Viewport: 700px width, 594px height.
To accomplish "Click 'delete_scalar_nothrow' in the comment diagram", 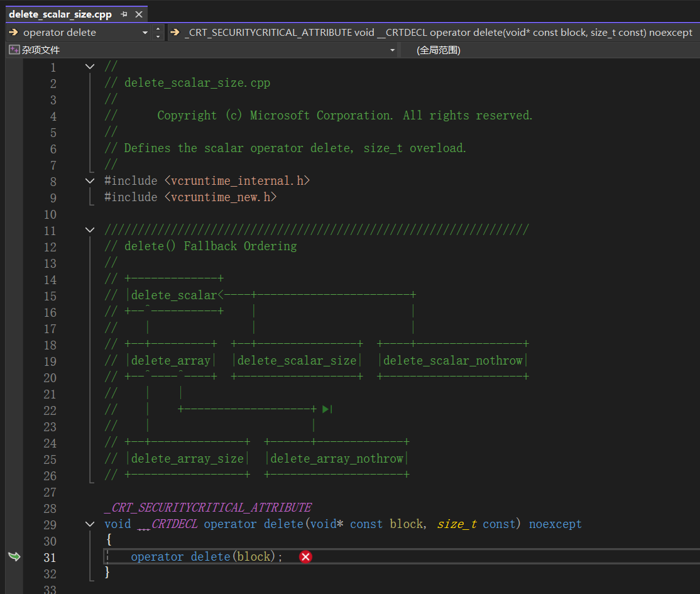I will pyautogui.click(x=452, y=361).
